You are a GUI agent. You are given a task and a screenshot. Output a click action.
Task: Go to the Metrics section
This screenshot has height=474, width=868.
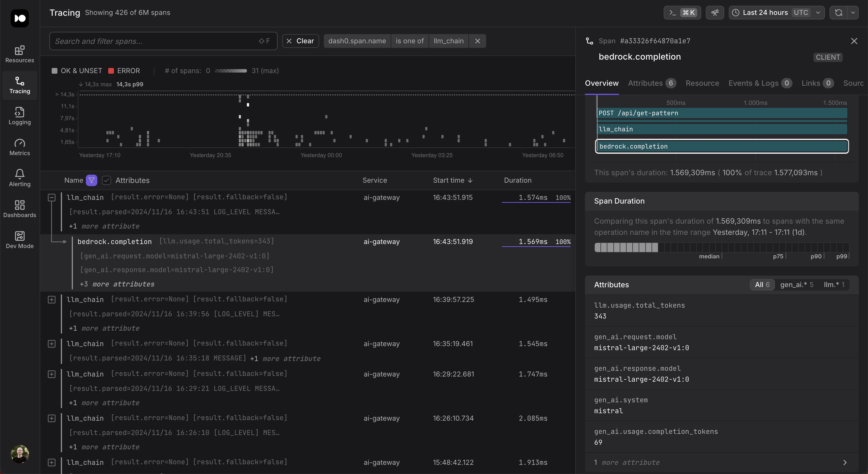(x=20, y=147)
